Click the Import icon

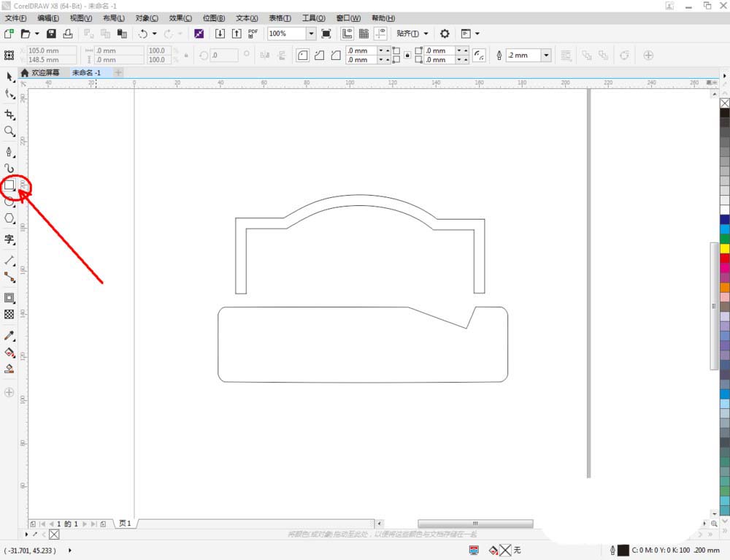(220, 34)
